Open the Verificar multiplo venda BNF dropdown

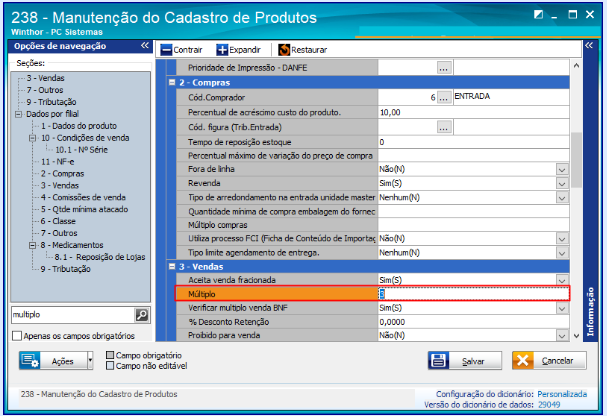pos(562,308)
